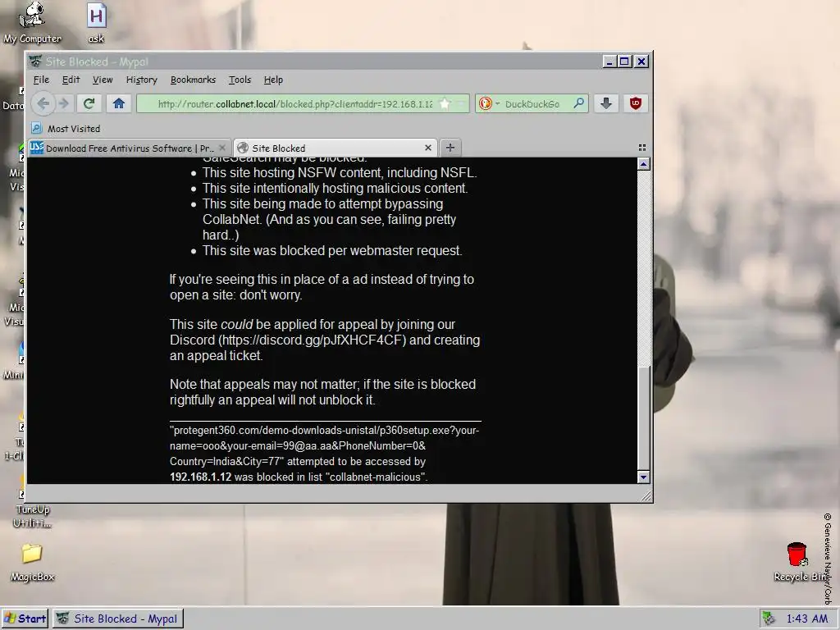Click the system tray network icon
The image size is (840, 630).
click(769, 619)
